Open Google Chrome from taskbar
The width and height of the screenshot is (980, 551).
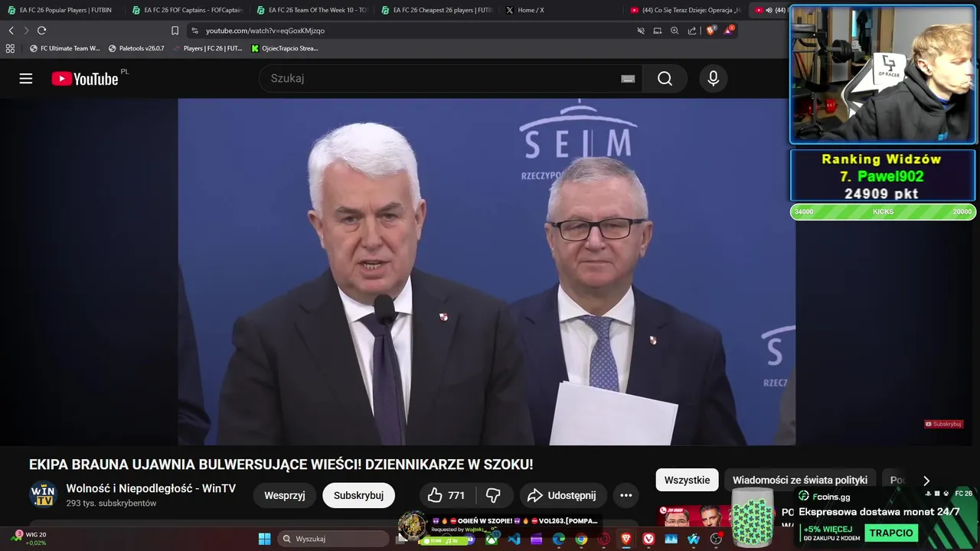[x=581, y=539]
